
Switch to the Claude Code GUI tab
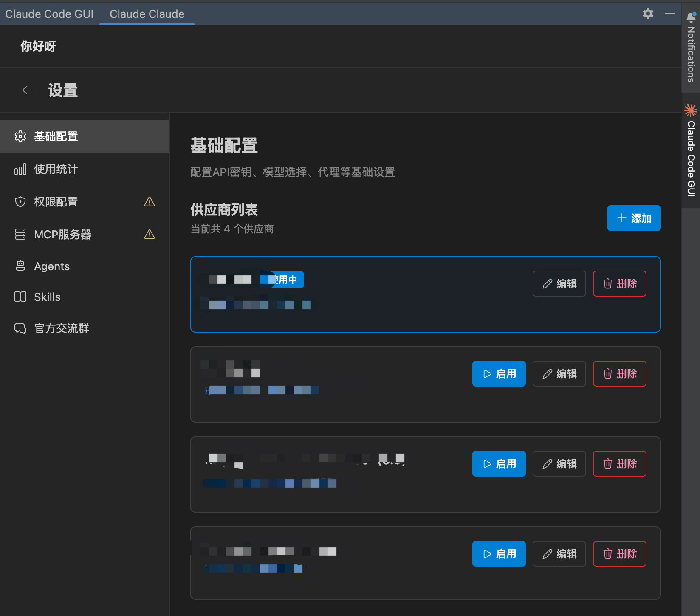tap(49, 14)
